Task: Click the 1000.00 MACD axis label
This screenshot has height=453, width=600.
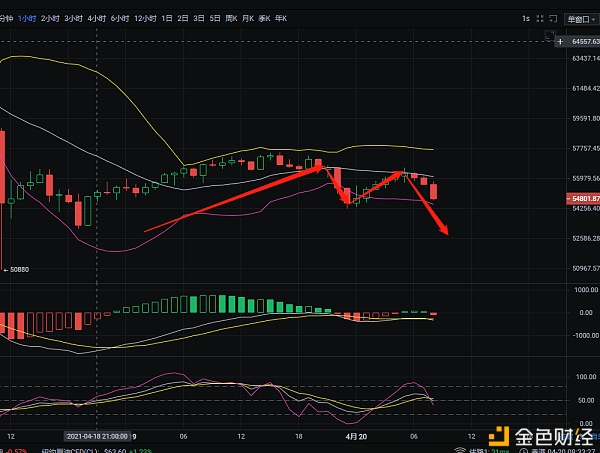Action: click(586, 290)
